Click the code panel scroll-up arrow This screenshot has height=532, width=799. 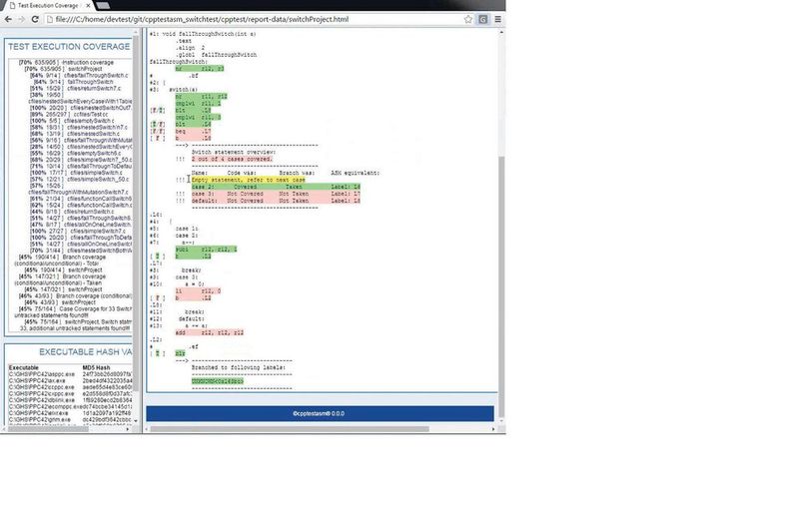(x=501, y=32)
